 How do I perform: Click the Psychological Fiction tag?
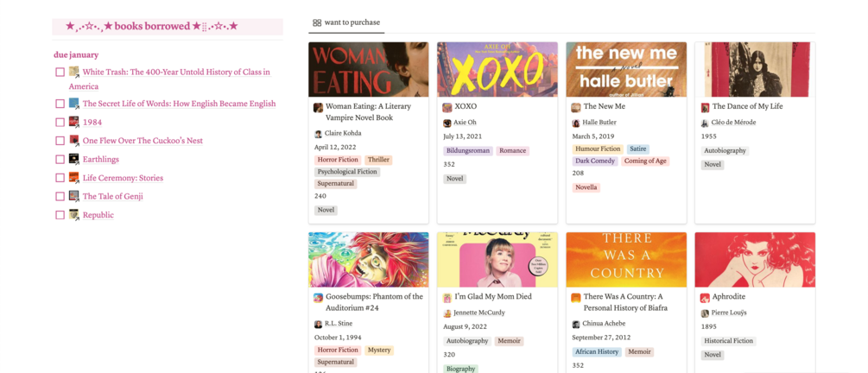click(347, 172)
